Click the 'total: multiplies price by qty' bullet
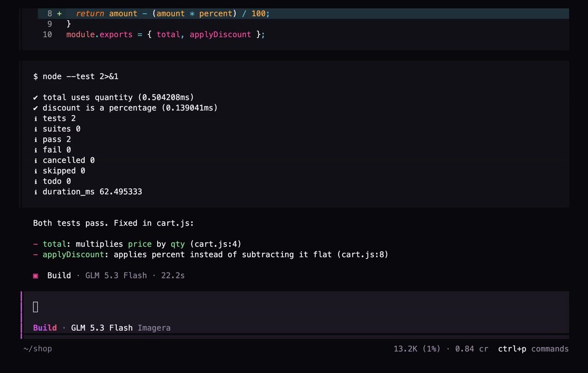 pyautogui.click(x=137, y=244)
